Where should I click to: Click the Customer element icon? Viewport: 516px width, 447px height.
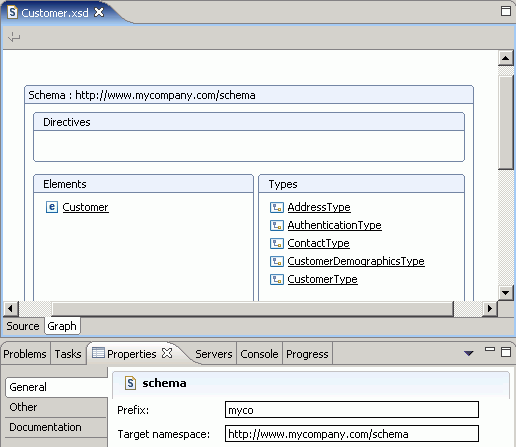tap(52, 207)
